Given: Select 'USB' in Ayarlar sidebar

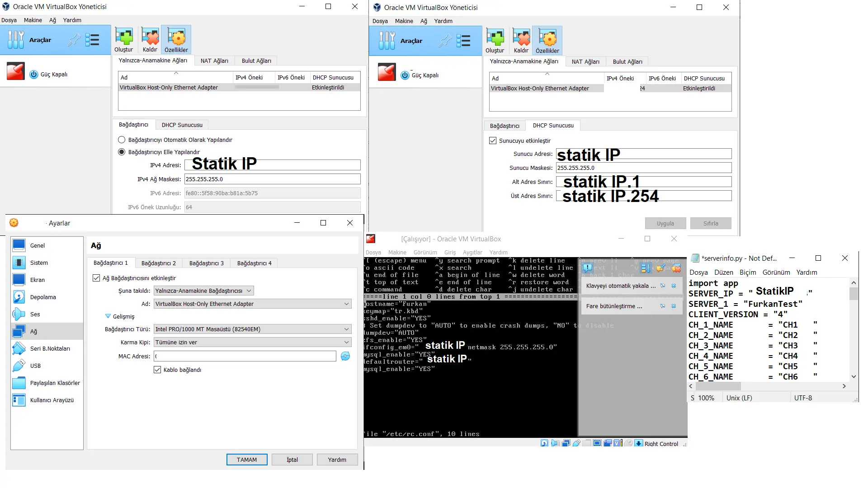Looking at the screenshot, I should pyautogui.click(x=47, y=366).
